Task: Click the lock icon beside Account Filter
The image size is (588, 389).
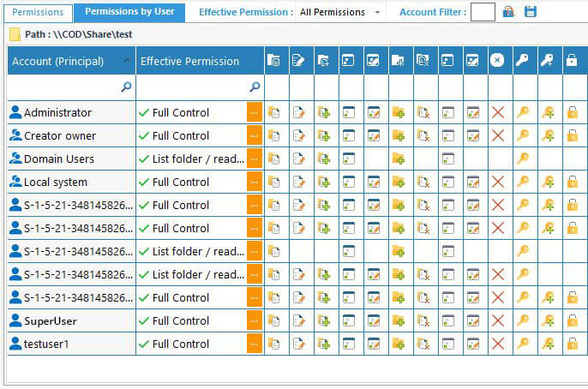Action: pos(508,12)
